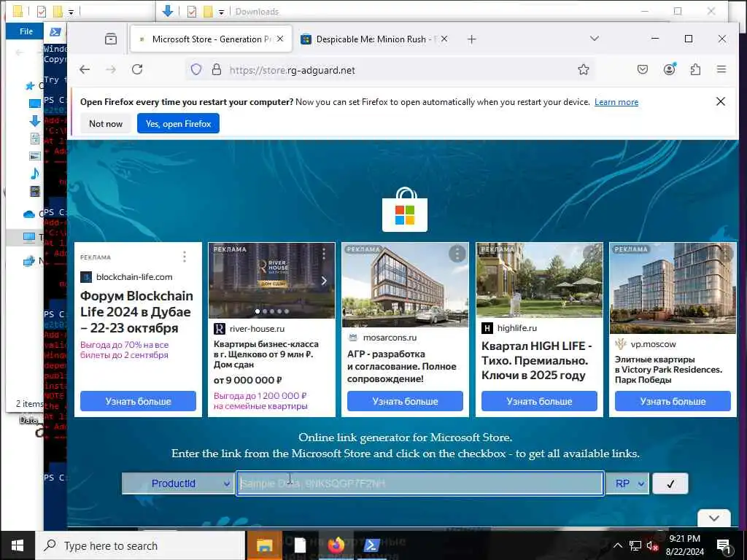747x560 pixels.
Task: Open the File tab in File Explorer
Action: coord(26,31)
